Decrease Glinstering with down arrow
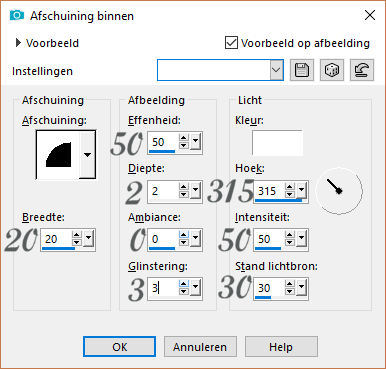Screen dimensions: 386x369 183,292
